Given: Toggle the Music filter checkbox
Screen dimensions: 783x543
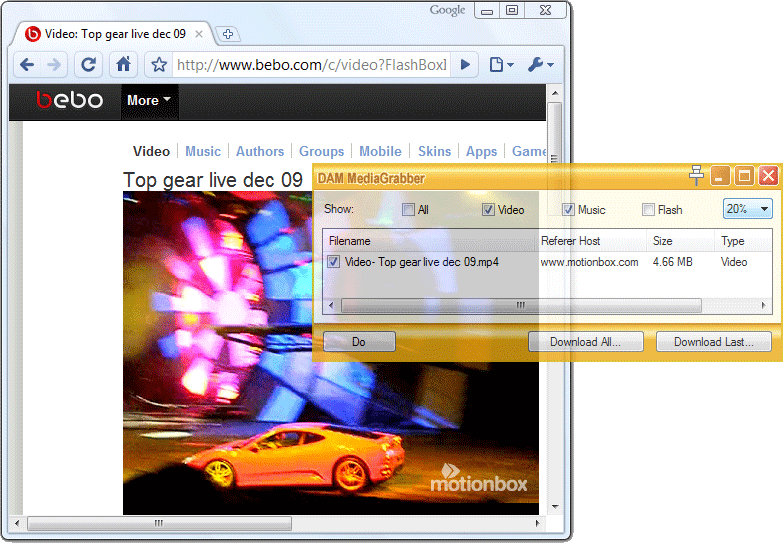Looking at the screenshot, I should click(x=568, y=210).
